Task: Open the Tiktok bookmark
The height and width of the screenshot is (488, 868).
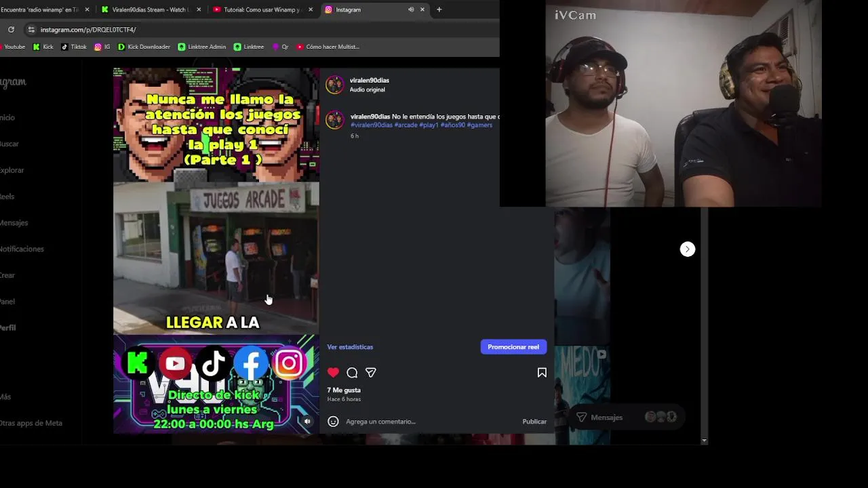Action: pyautogui.click(x=74, y=47)
